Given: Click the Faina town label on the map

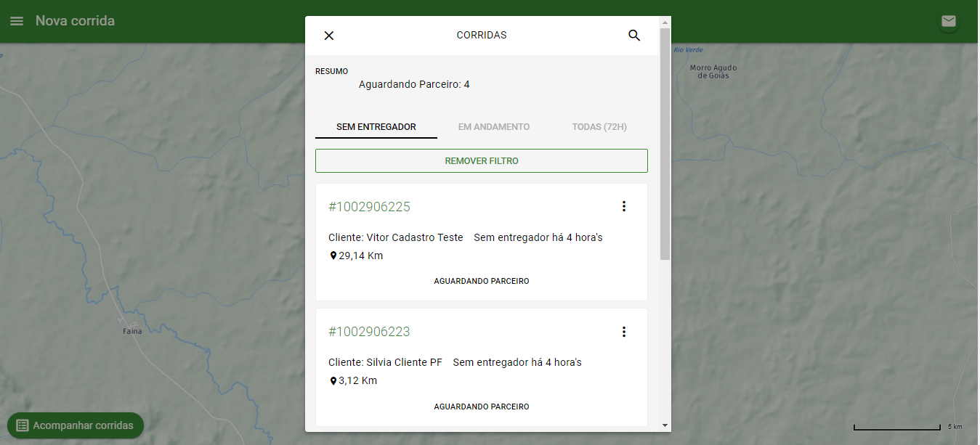Looking at the screenshot, I should [132, 331].
